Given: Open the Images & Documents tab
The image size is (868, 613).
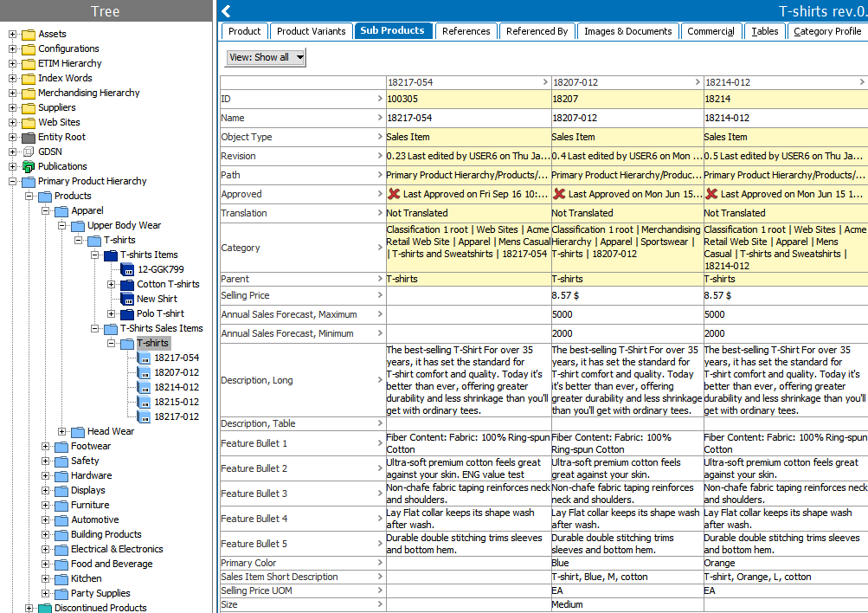Looking at the screenshot, I should (x=627, y=31).
